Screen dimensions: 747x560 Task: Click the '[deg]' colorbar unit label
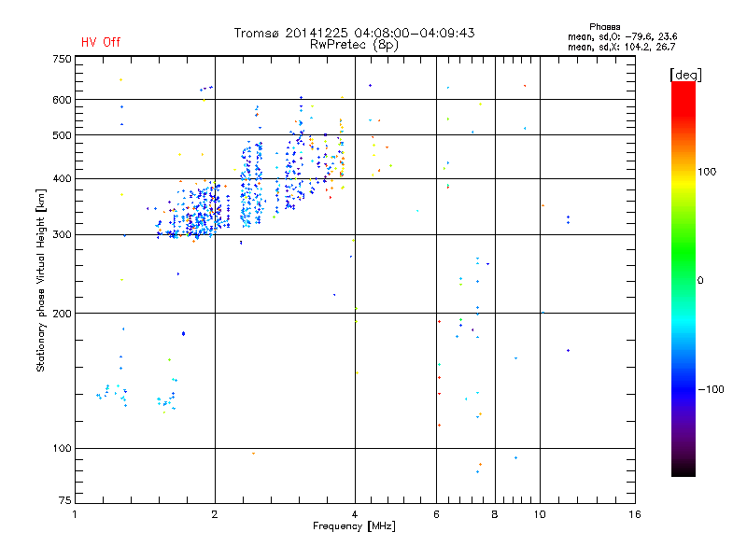685,75
